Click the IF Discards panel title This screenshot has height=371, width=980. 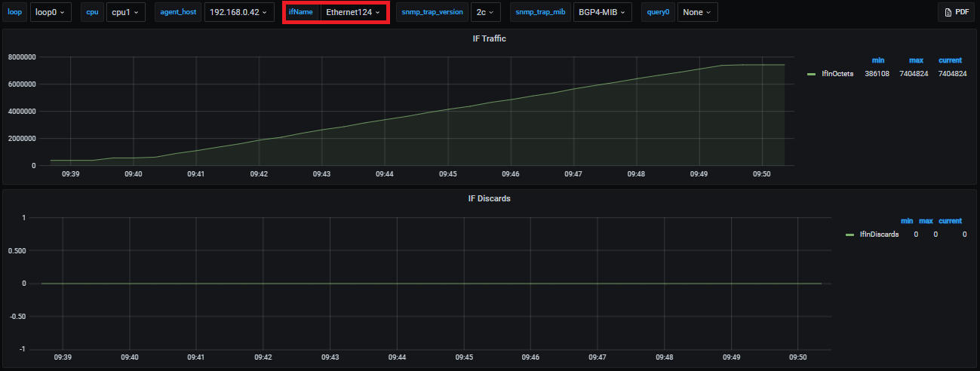(x=490, y=199)
